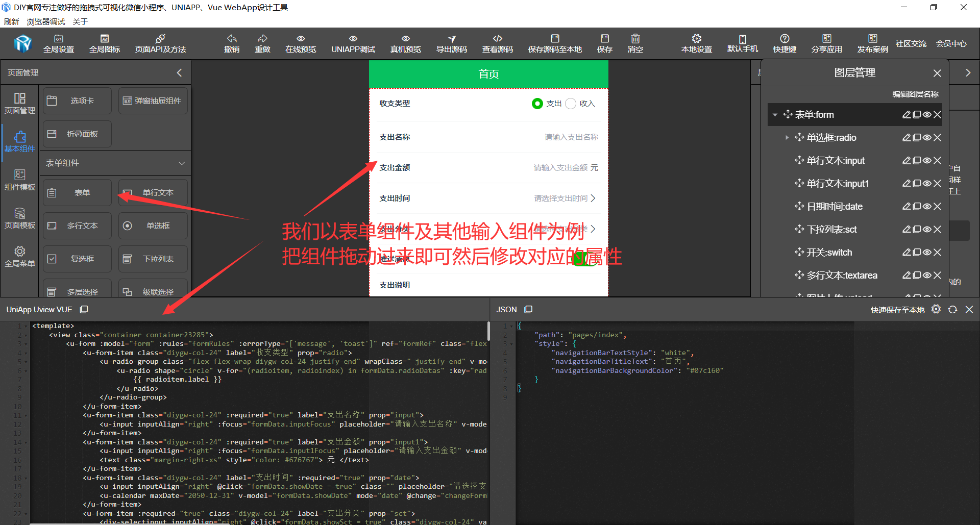Open 真机预览 preview
Image resolution: width=980 pixels, height=525 pixels.
click(x=406, y=44)
